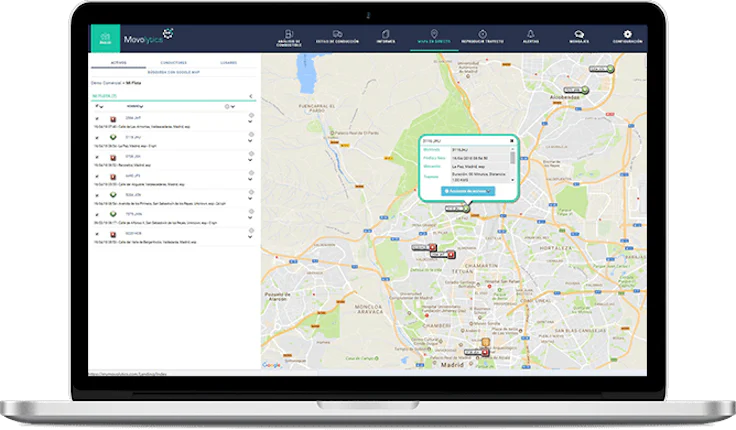Open the Acciones de activos dropdown button
736x430 pixels.
[468, 191]
